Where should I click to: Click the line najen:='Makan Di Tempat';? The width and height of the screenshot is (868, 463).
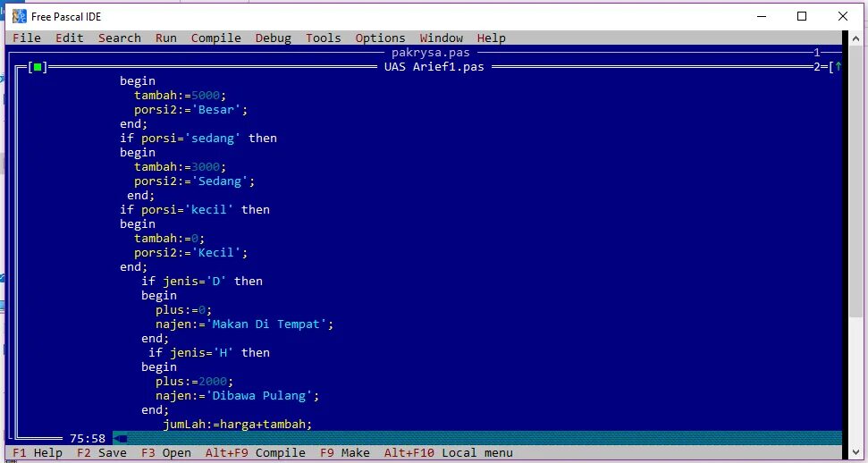pyautogui.click(x=245, y=324)
